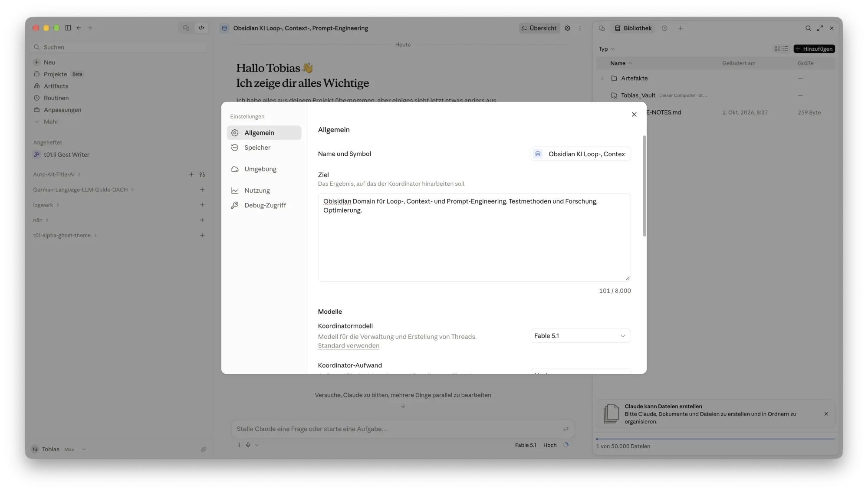Open the history clock icon
This screenshot has width=868, height=492.
pos(664,28)
